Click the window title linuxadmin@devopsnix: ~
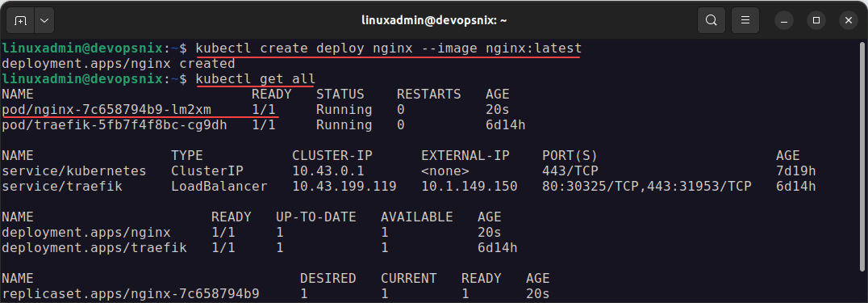 point(433,20)
